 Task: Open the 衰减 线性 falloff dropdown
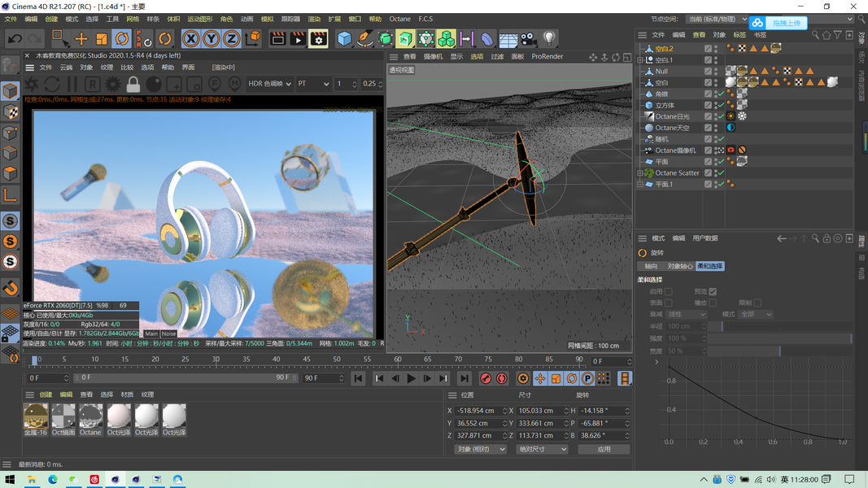[x=687, y=314]
